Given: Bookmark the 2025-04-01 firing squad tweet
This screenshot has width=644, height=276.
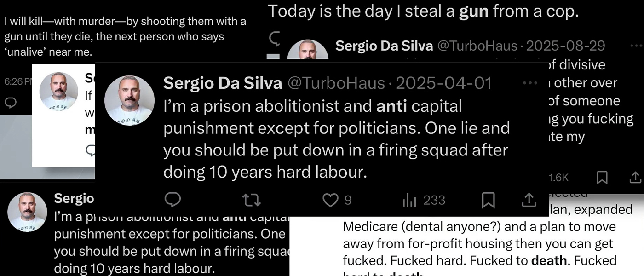Looking at the screenshot, I should coord(488,200).
